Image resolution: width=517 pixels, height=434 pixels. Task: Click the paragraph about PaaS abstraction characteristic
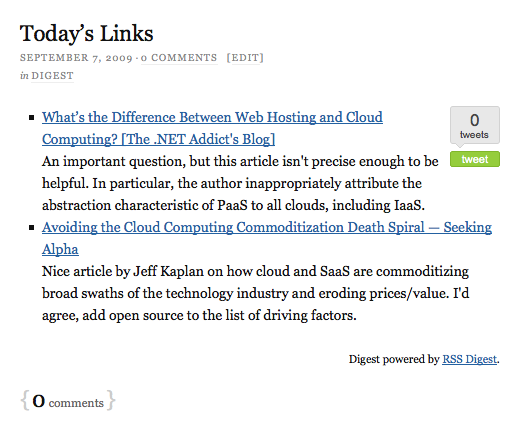point(240,183)
